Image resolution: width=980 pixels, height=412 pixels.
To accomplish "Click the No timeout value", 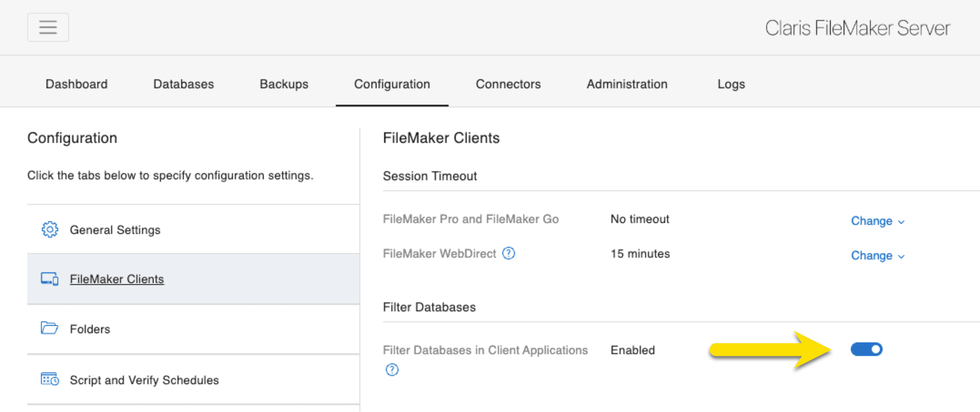I will pyautogui.click(x=640, y=219).
